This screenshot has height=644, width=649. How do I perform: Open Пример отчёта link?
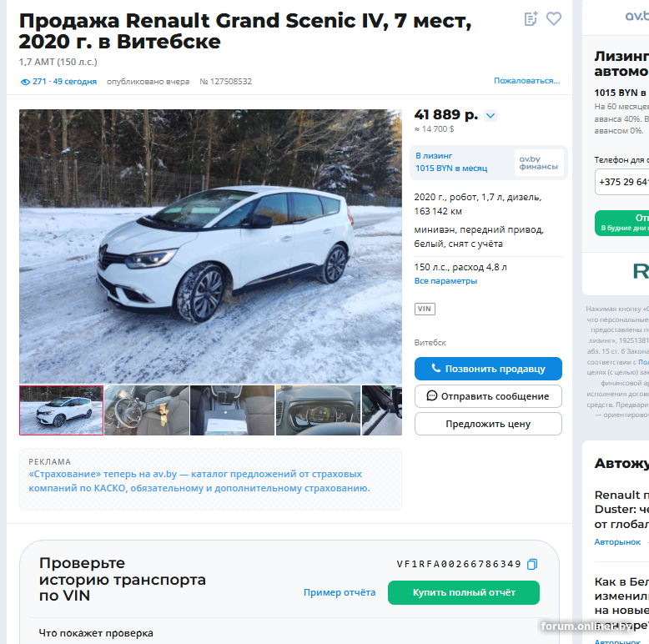[x=340, y=592]
